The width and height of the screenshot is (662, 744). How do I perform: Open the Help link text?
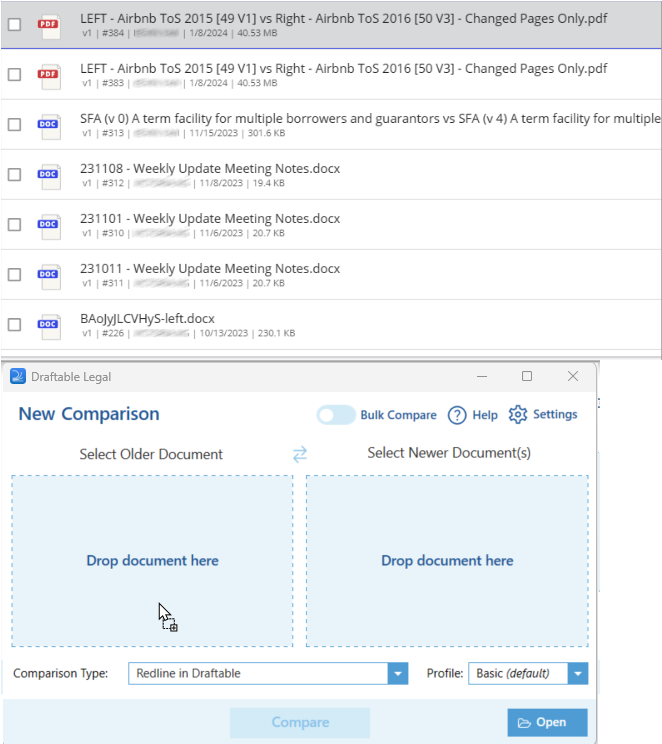(x=485, y=415)
